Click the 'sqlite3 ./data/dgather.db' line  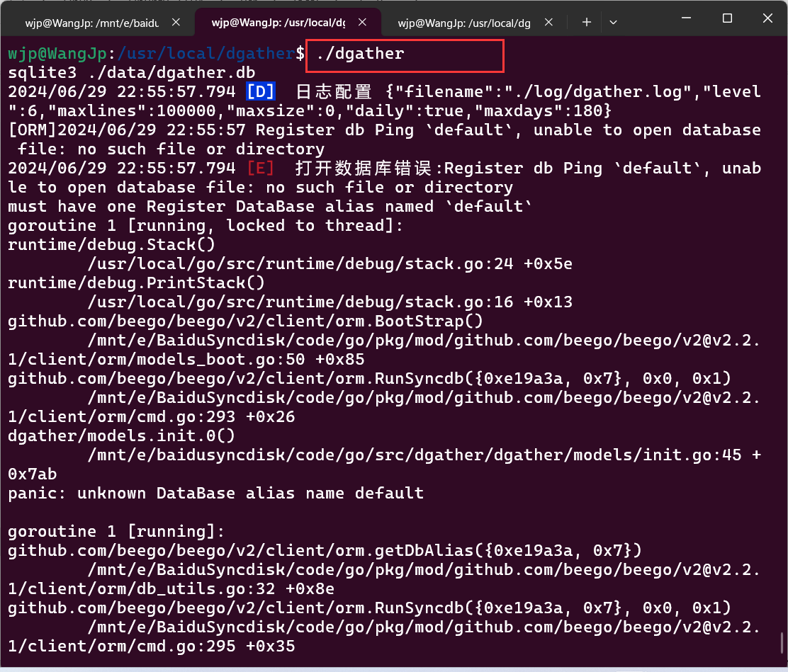[131, 73]
